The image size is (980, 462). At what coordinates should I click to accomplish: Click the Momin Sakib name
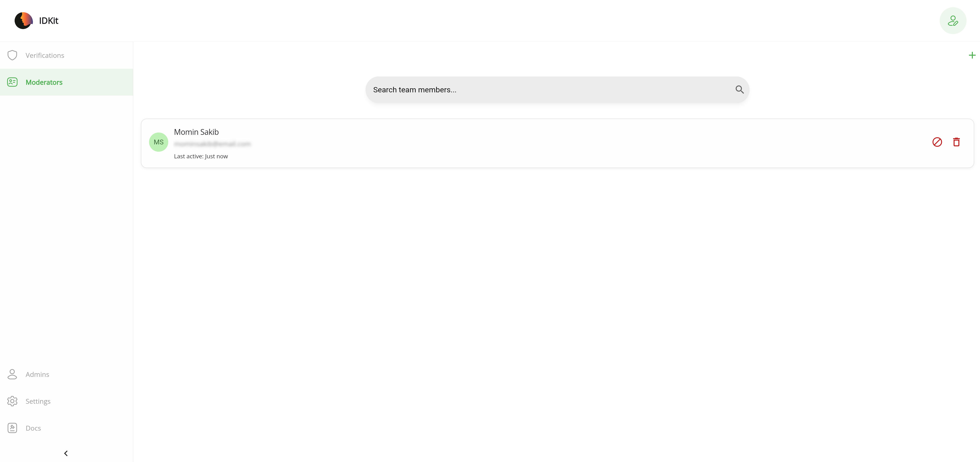click(196, 132)
